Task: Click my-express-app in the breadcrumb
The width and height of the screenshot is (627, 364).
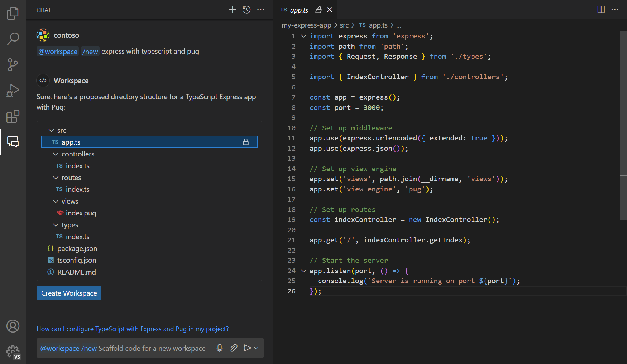Action: [x=306, y=25]
